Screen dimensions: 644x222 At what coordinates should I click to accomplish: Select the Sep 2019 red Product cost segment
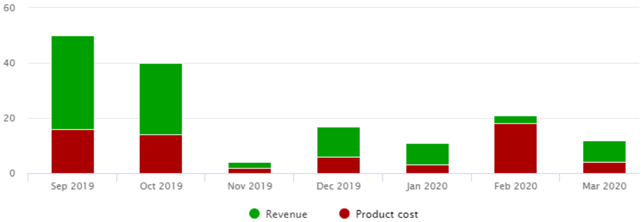click(73, 151)
